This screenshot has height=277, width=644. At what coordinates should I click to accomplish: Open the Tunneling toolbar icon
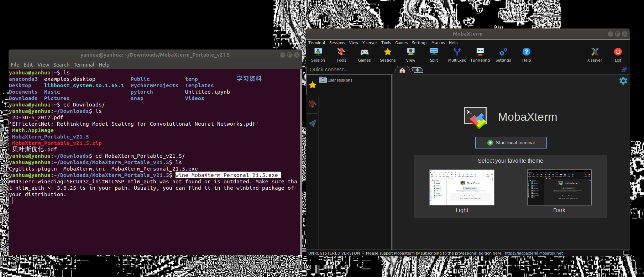(480, 55)
